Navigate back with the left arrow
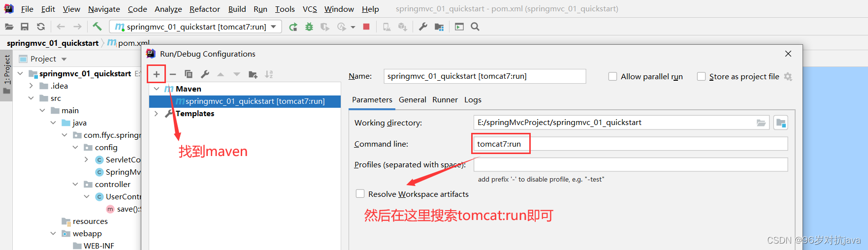The height and width of the screenshot is (250, 868). pyautogui.click(x=61, y=27)
